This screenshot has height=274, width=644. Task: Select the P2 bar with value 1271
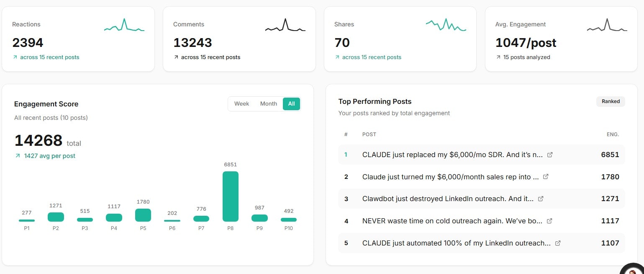56,217
